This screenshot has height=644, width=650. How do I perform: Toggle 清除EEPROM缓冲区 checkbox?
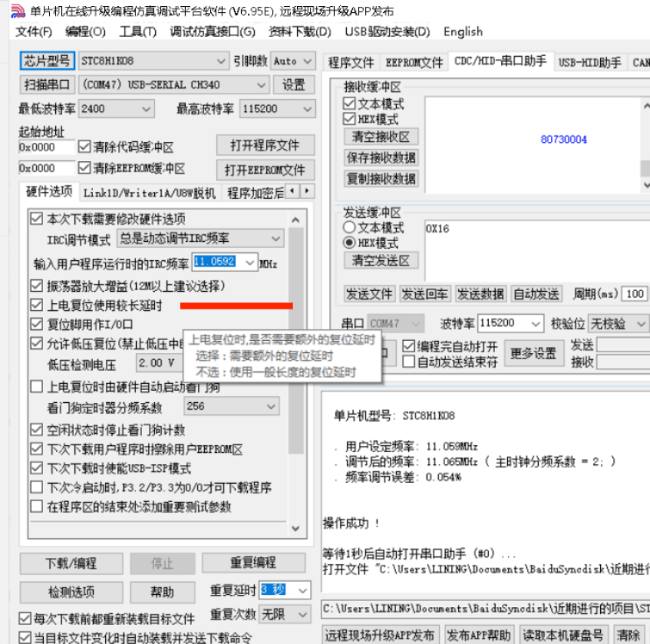pyautogui.click(x=84, y=168)
